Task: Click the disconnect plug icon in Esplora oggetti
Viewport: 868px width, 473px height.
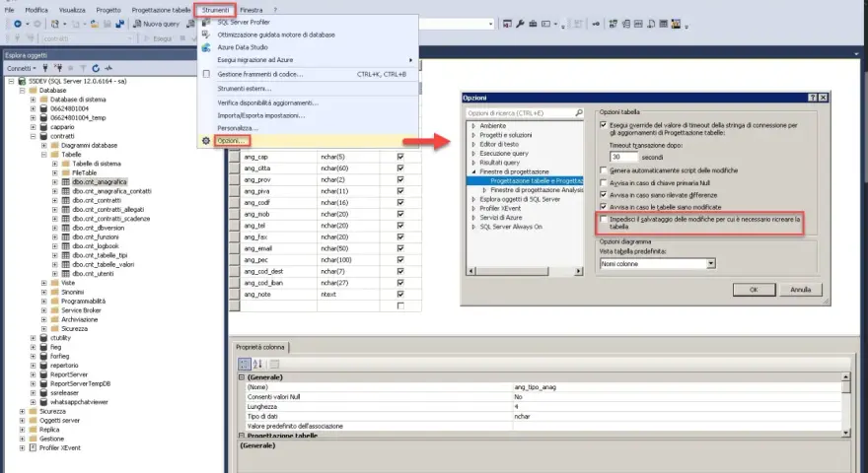Action: coord(57,68)
